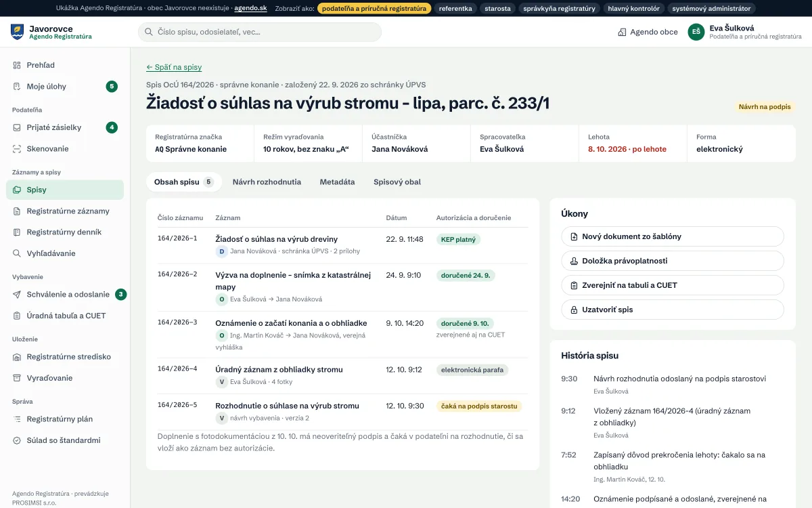The height and width of the screenshot is (508, 812).
Task: Click the Prijaté zásielky envelope icon
Action: (x=17, y=127)
